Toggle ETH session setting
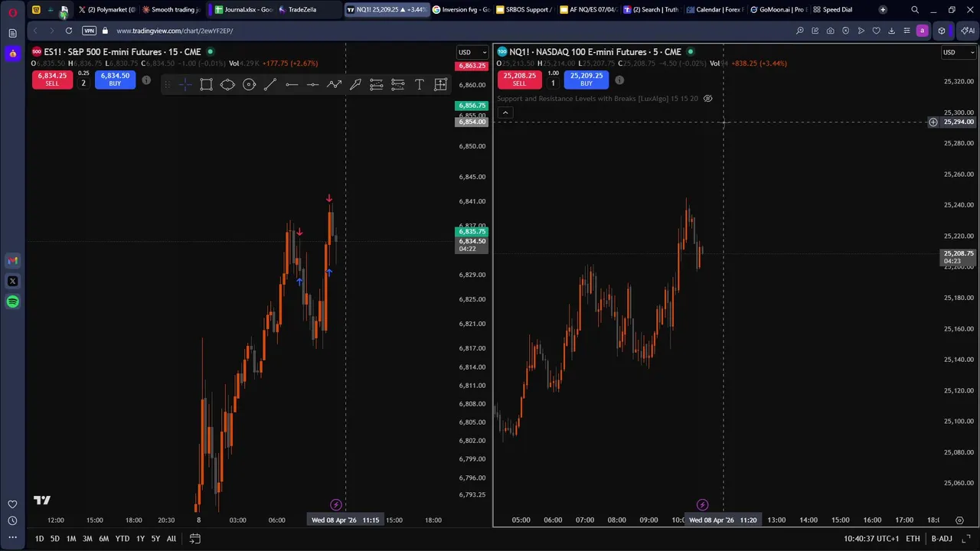 point(913,539)
